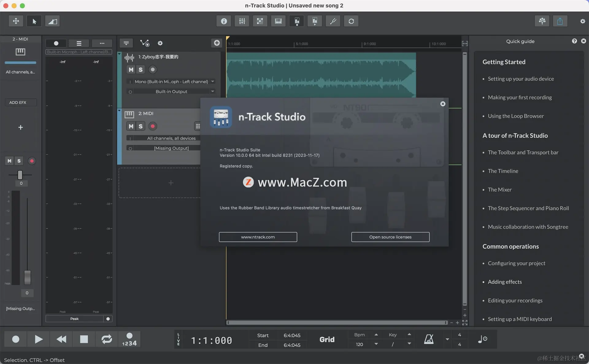The image size is (589, 364).
Task: Open the Songtree community icon
Action: (542, 21)
